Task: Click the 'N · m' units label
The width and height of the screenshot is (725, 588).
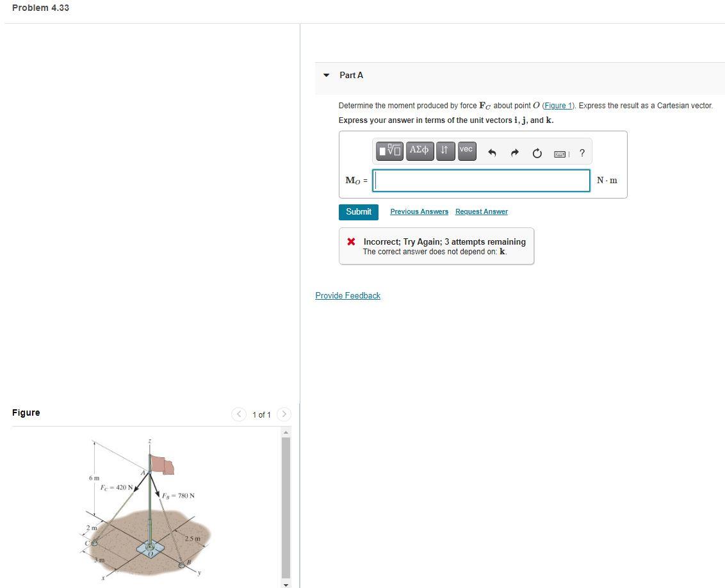Action: coord(607,180)
